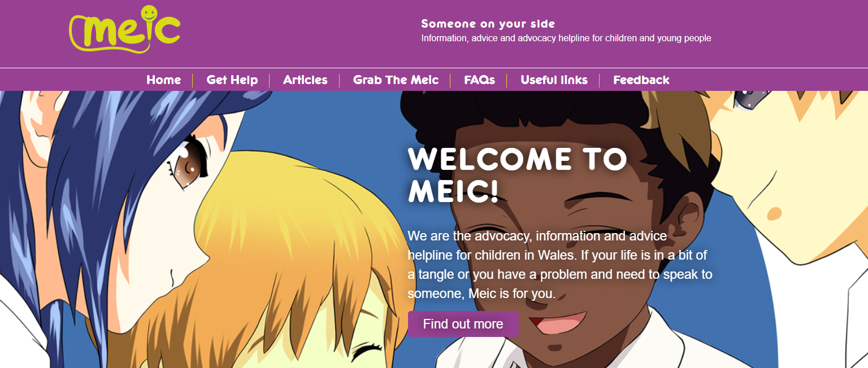Click the Find out more button

[463, 324]
